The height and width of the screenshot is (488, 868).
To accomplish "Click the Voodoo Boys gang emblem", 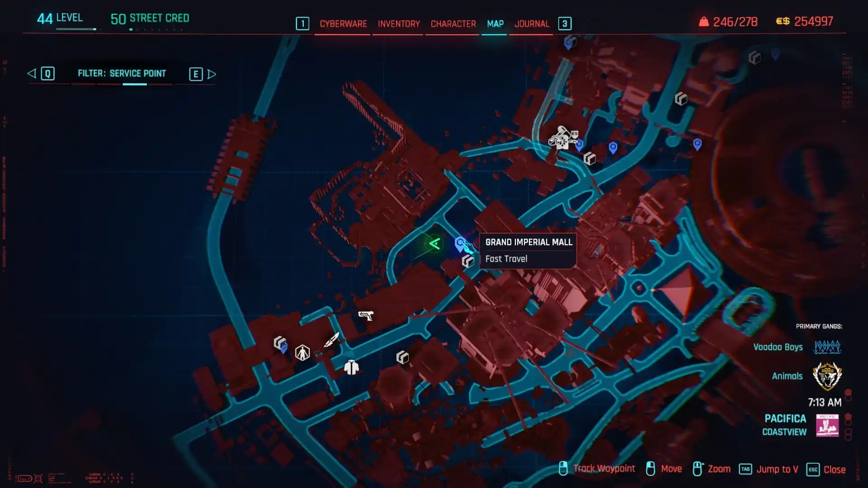I will click(x=827, y=347).
